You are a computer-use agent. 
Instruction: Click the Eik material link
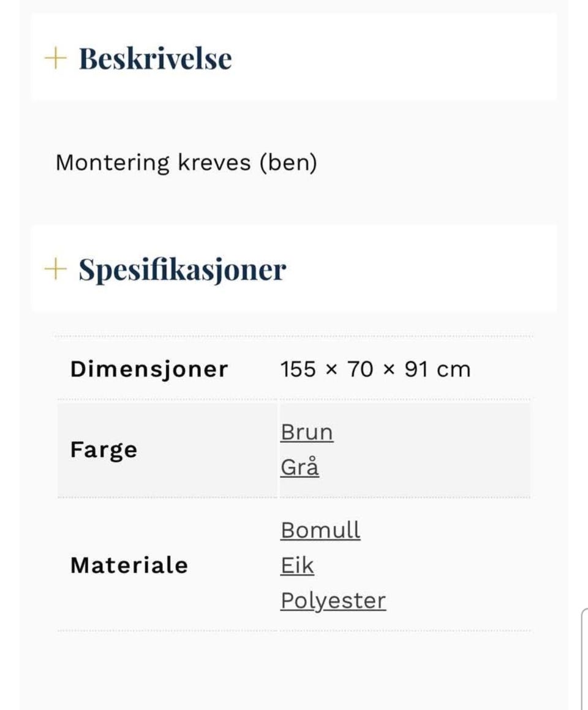[x=297, y=565]
